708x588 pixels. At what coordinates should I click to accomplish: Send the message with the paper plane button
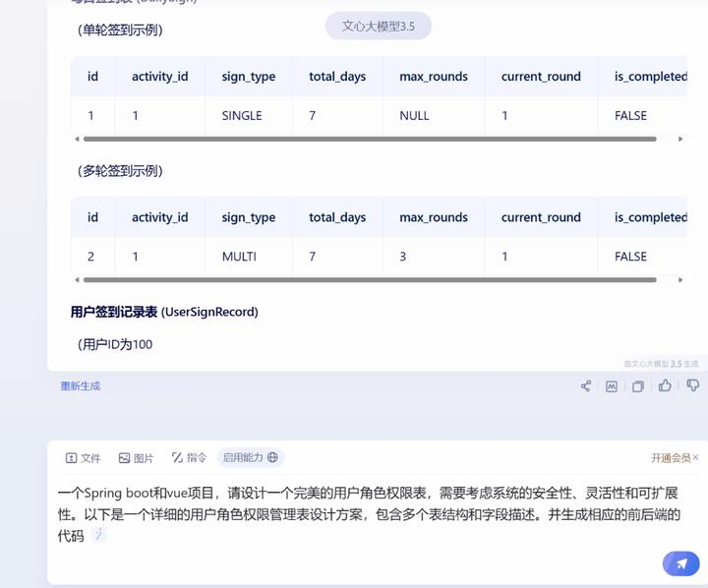pyautogui.click(x=680, y=563)
